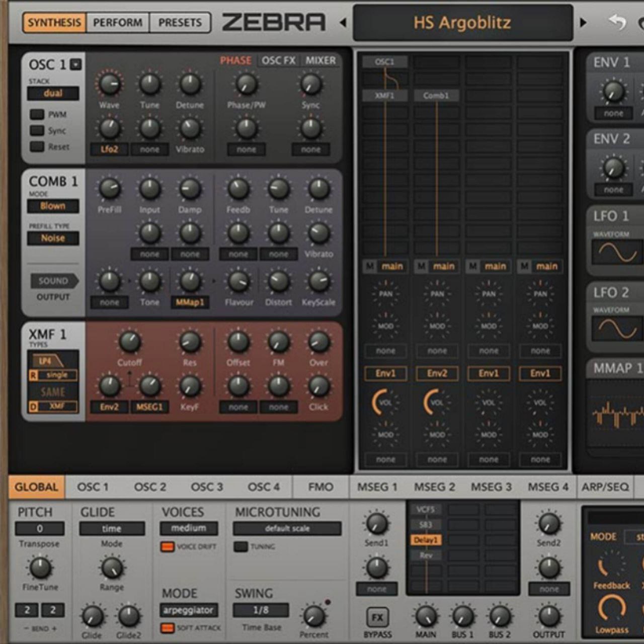This screenshot has width=644, height=644.
Task: Select the Rev slot in the FX grid
Action: point(426,555)
